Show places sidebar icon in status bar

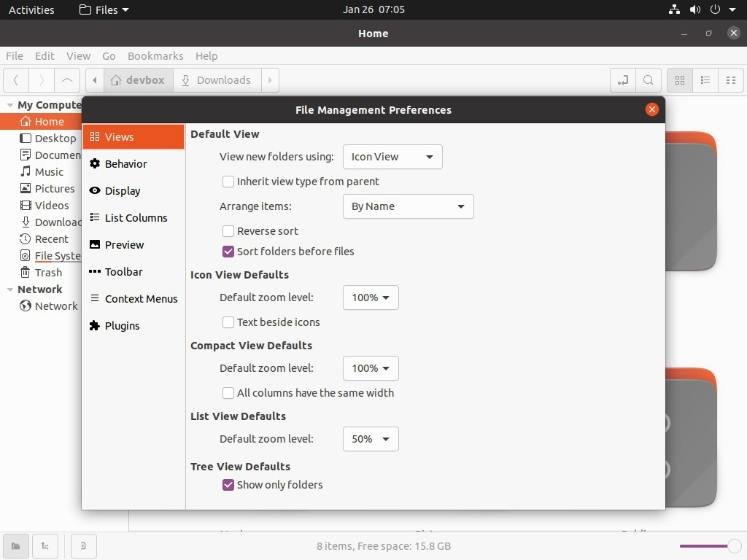(x=16, y=546)
